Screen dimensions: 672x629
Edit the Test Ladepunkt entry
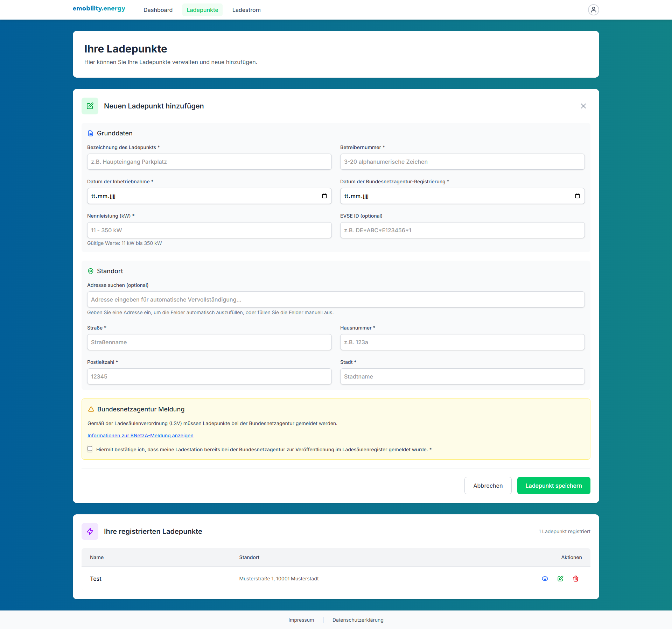[560, 579]
